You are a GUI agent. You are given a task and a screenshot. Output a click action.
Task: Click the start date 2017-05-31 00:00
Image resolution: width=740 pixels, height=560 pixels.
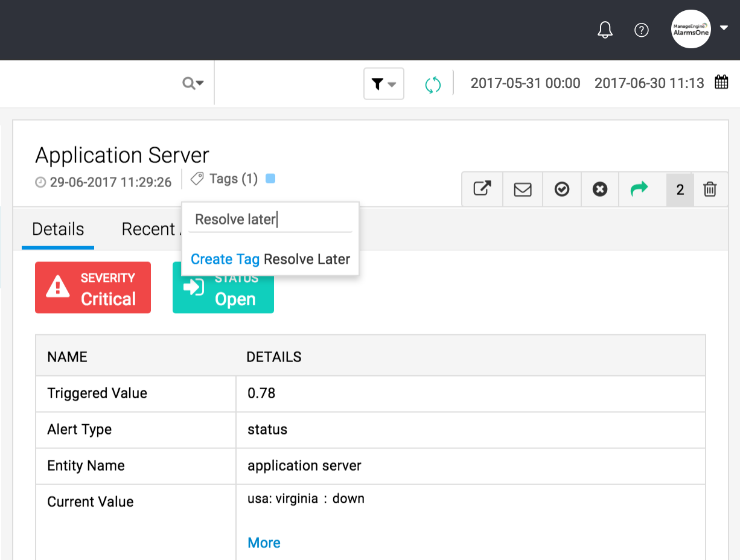(525, 83)
